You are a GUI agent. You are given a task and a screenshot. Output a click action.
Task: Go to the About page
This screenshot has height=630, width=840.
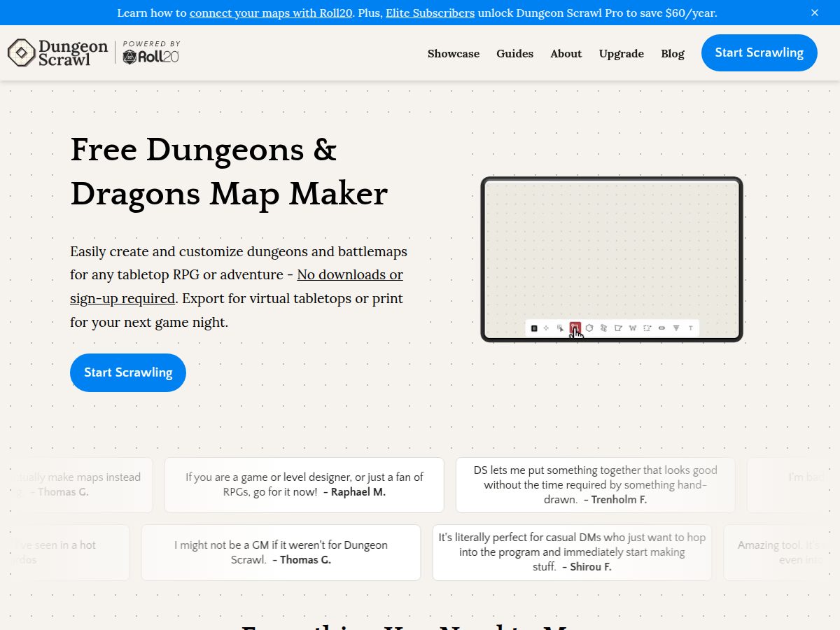566,53
